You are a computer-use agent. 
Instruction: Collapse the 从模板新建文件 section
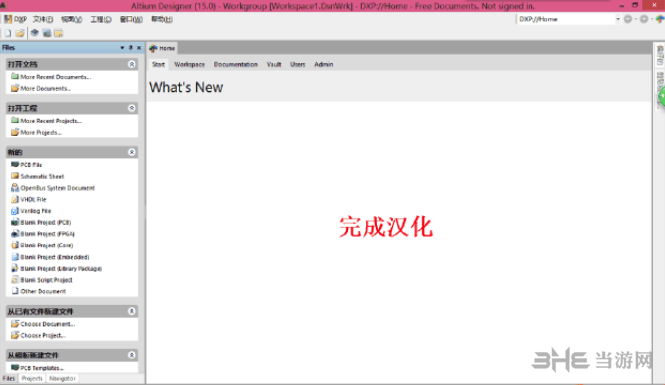click(132, 355)
